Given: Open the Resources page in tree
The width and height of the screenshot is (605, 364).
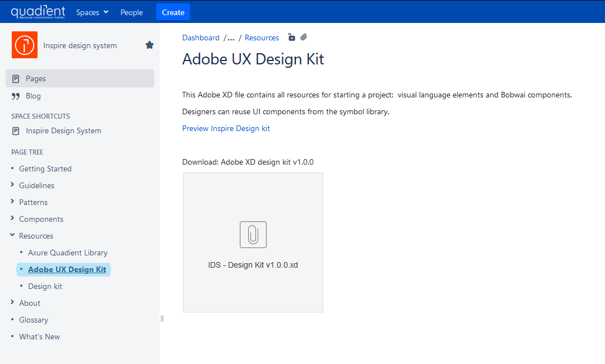Looking at the screenshot, I should pos(36,236).
